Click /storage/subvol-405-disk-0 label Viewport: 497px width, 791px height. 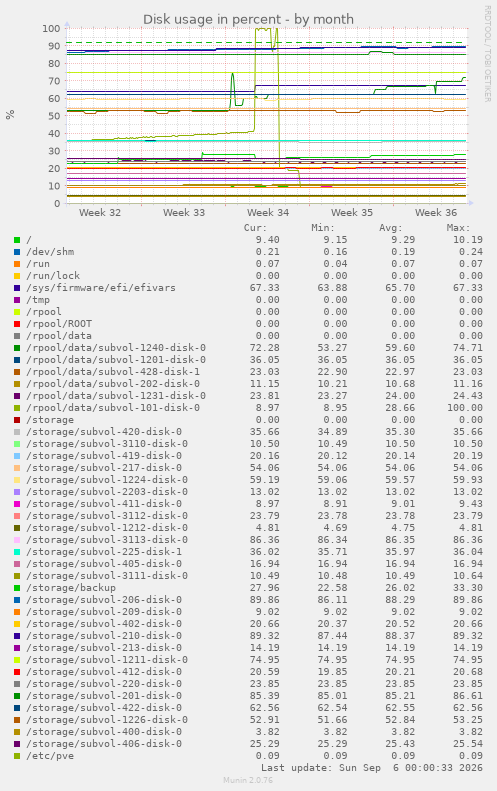104,564
